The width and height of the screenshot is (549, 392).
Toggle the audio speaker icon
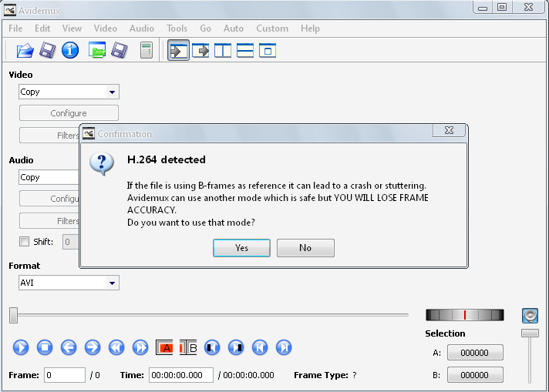click(x=530, y=316)
